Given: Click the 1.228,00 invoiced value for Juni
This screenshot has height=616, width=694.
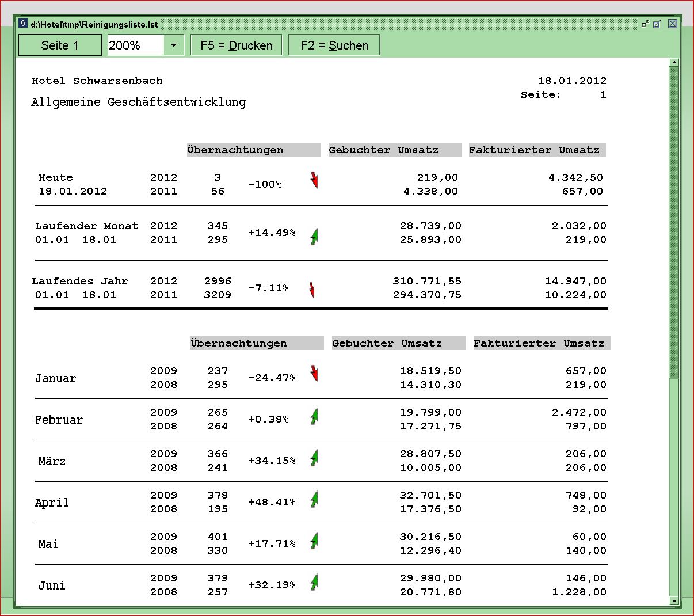Looking at the screenshot, I should coord(579,592).
